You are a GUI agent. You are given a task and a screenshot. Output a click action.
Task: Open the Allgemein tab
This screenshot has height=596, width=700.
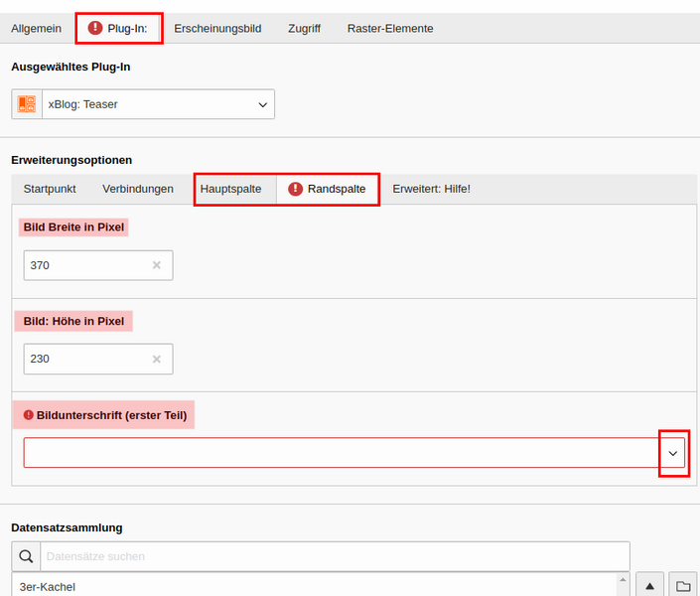pos(37,29)
